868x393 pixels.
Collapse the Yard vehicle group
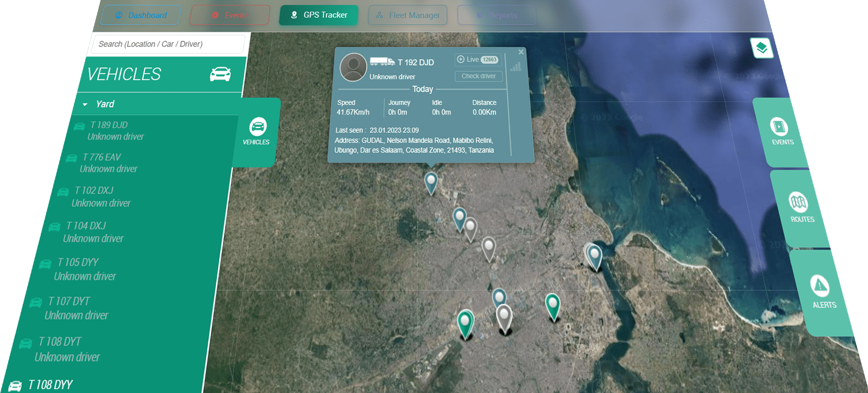pyautogui.click(x=85, y=104)
